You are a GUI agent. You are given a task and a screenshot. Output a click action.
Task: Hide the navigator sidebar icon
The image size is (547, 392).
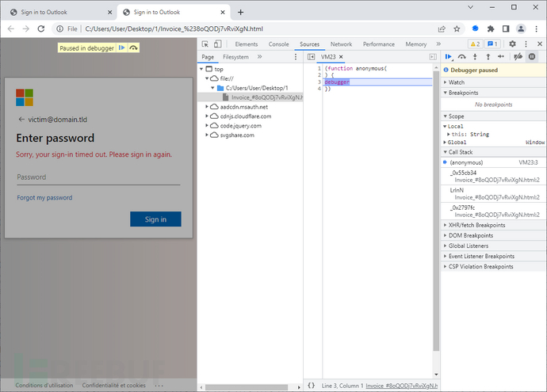pos(312,57)
